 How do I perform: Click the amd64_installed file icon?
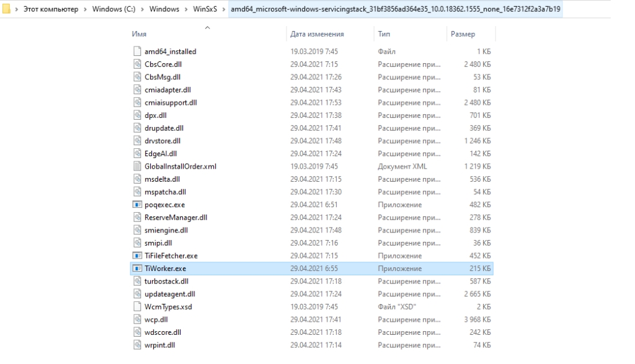138,51
